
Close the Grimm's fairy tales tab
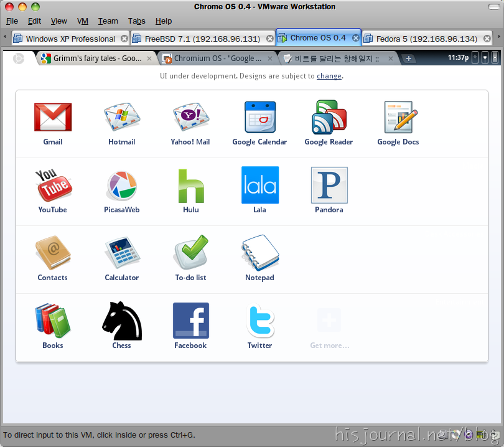click(149, 59)
